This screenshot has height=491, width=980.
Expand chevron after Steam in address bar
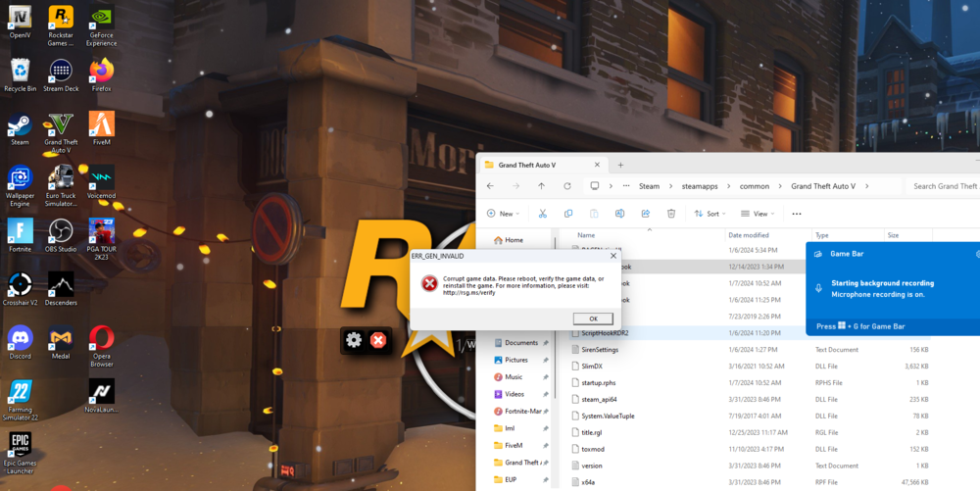click(x=670, y=186)
